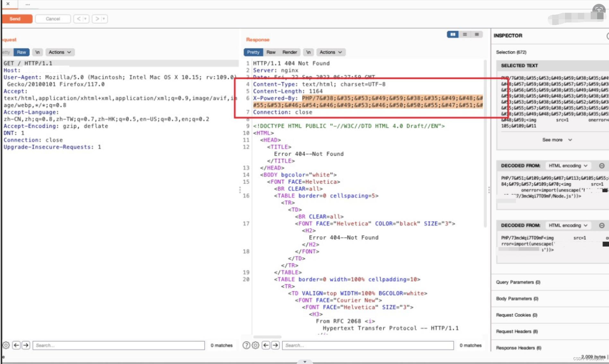This screenshot has width=609, height=364.
Task: Open request search settings gear
Action: pyautogui.click(x=6, y=345)
